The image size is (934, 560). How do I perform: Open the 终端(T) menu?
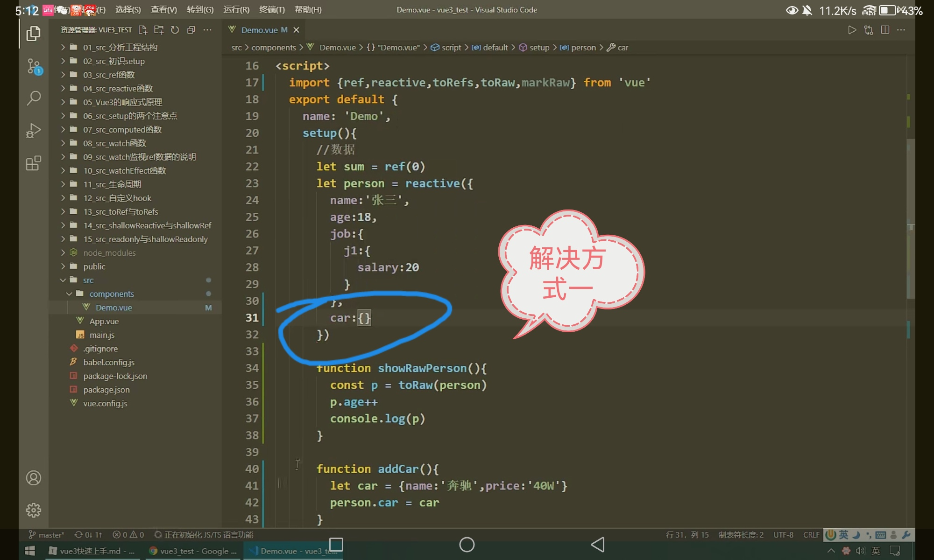(272, 10)
